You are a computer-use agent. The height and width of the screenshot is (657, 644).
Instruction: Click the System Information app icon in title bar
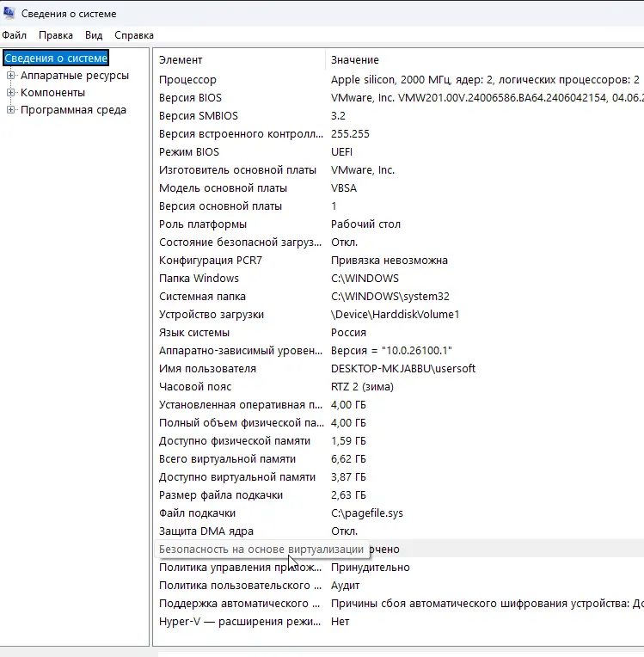tap(8, 14)
